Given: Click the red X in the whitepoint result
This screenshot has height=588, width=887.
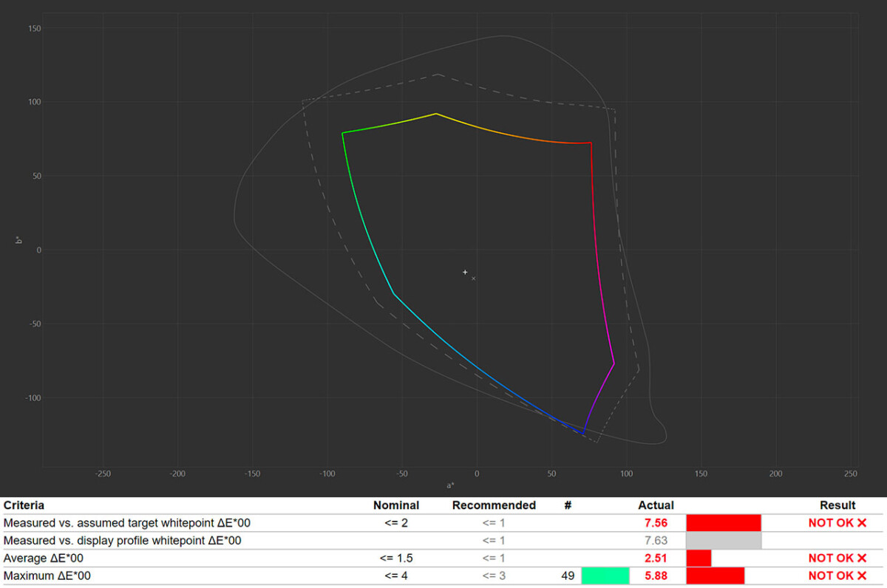Looking at the screenshot, I should point(861,523).
